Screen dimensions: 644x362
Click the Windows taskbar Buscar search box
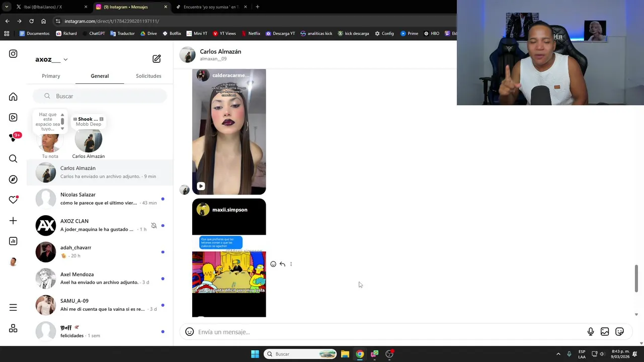[x=300, y=354]
